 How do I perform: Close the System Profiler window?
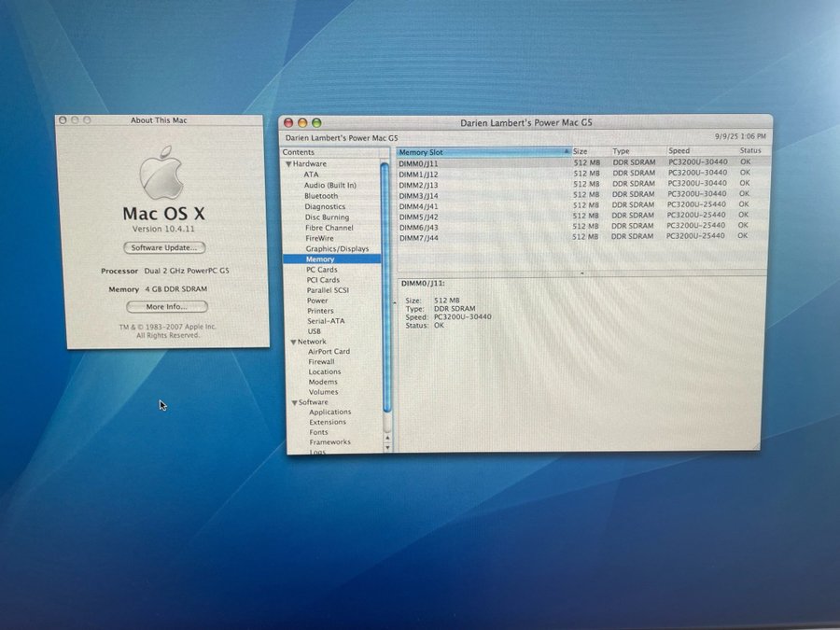point(288,122)
